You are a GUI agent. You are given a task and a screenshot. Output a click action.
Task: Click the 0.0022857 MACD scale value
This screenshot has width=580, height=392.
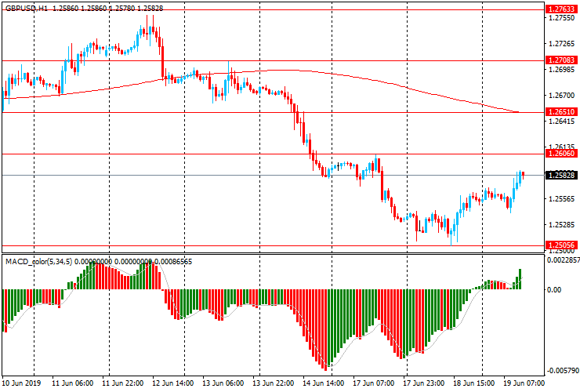[564, 260]
